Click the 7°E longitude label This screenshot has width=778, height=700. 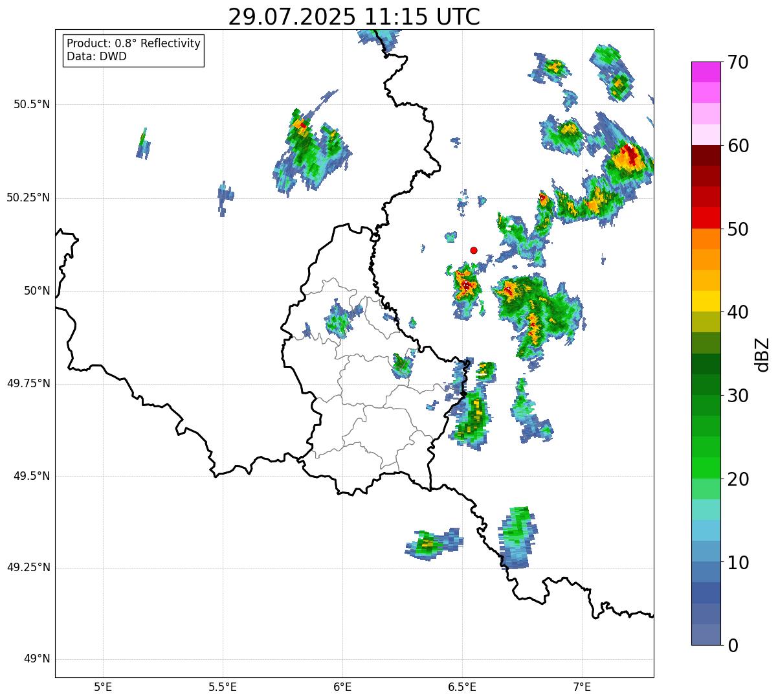582,687
